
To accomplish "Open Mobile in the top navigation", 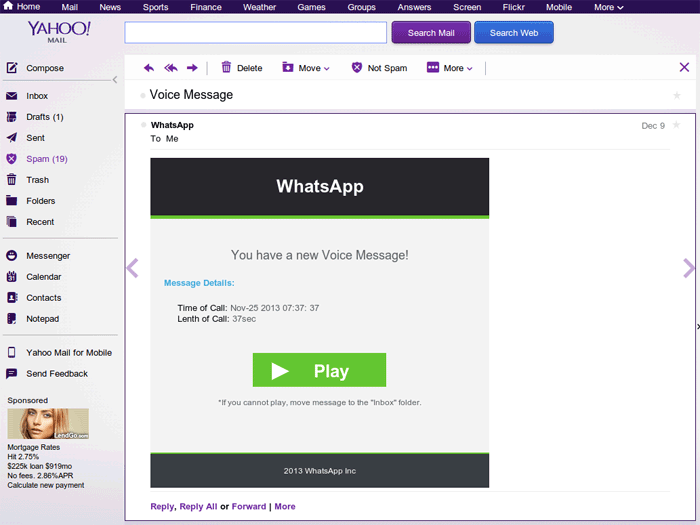I will [x=559, y=7].
